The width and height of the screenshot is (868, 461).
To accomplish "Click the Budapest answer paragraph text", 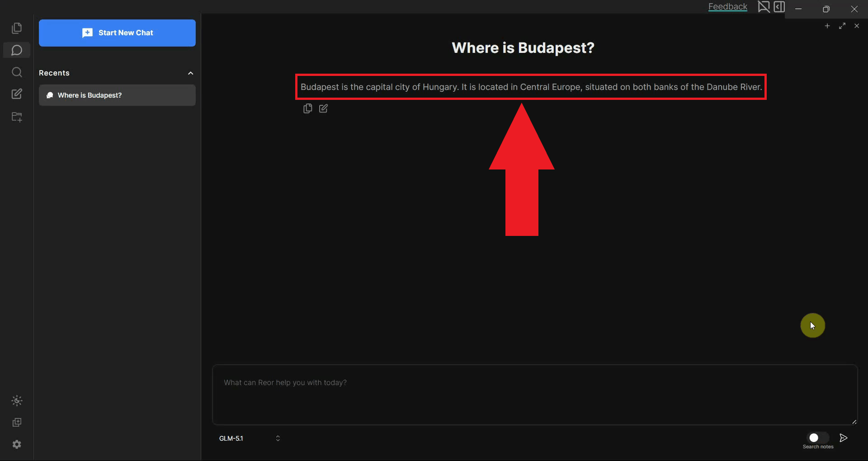I will point(531,87).
